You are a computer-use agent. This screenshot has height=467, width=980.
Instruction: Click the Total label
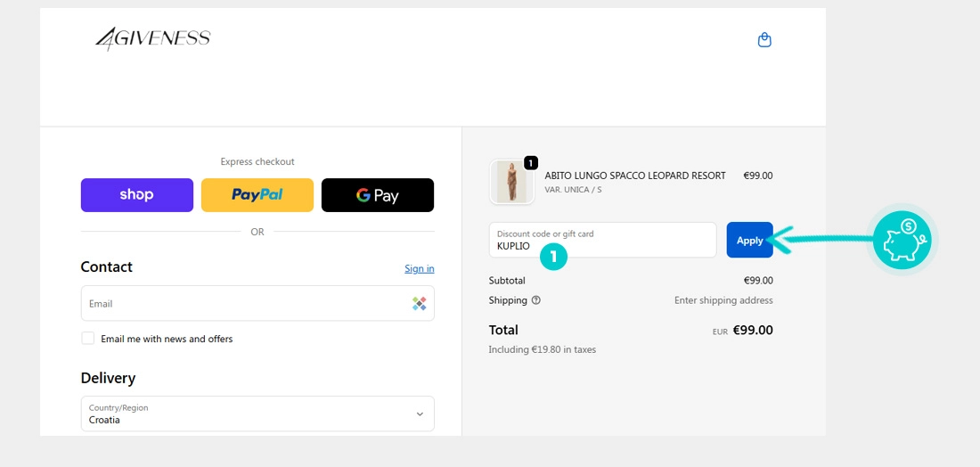pyautogui.click(x=503, y=330)
